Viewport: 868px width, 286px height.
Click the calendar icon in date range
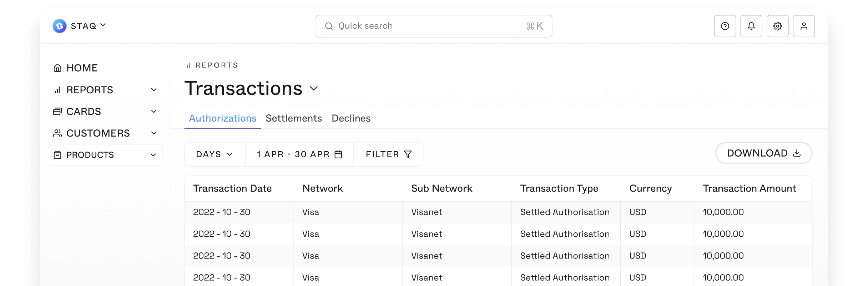click(338, 154)
